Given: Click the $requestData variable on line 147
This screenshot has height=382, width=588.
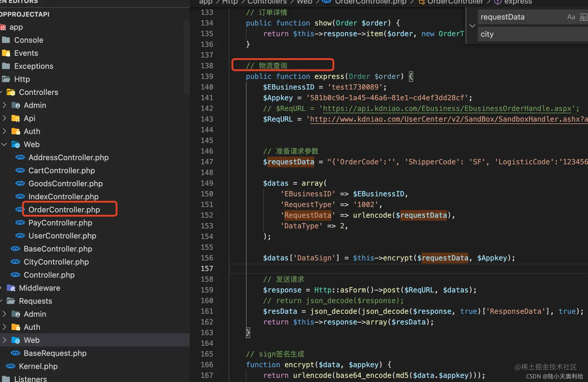Looking at the screenshot, I should click(289, 162).
